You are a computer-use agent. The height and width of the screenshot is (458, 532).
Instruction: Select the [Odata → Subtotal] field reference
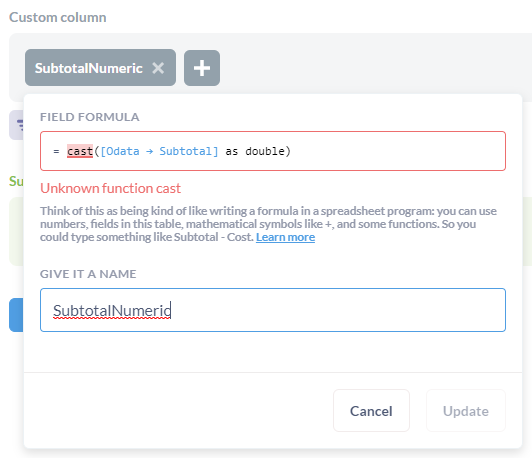tap(159, 151)
